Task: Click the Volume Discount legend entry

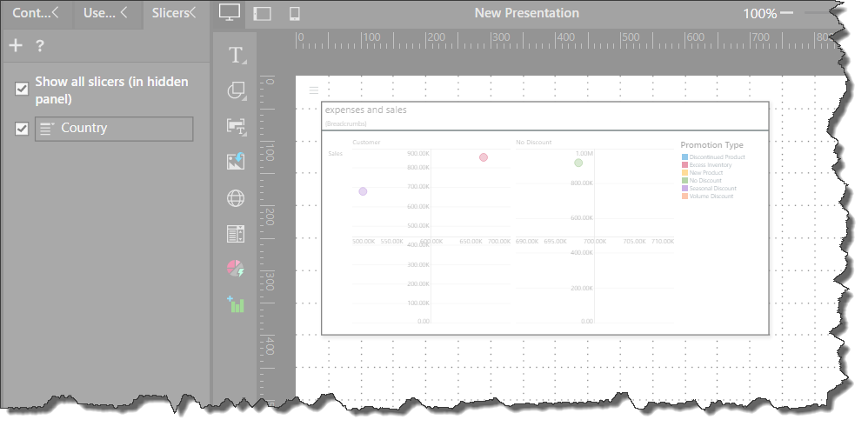Action: [707, 196]
